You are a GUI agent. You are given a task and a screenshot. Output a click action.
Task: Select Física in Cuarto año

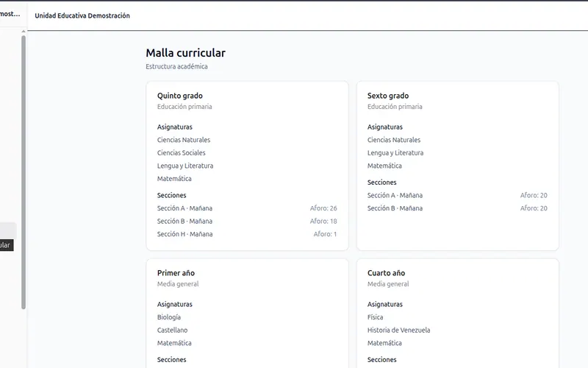pyautogui.click(x=376, y=317)
